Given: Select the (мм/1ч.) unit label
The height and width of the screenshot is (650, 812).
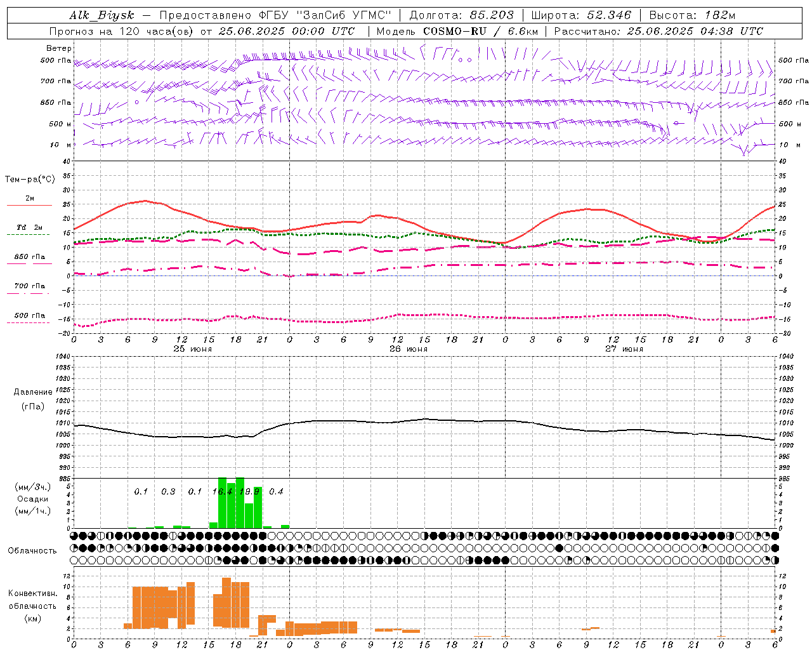Looking at the screenshot, I should [x=32, y=511].
